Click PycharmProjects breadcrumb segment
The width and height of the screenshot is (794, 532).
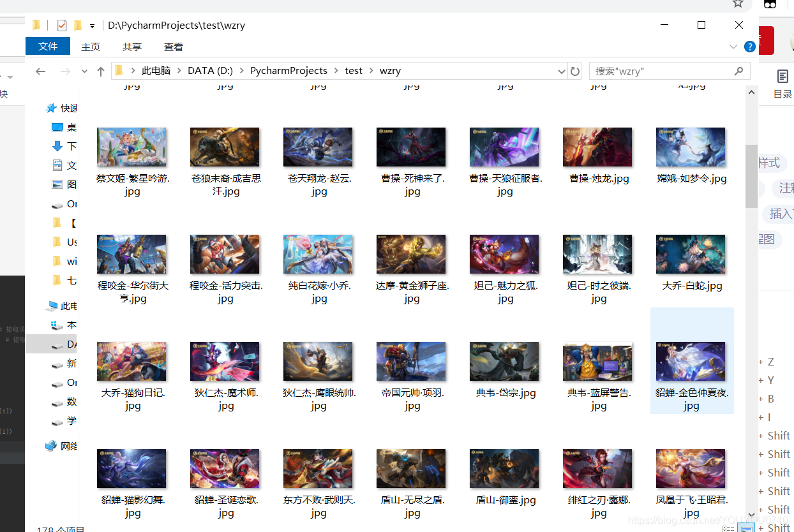point(288,71)
